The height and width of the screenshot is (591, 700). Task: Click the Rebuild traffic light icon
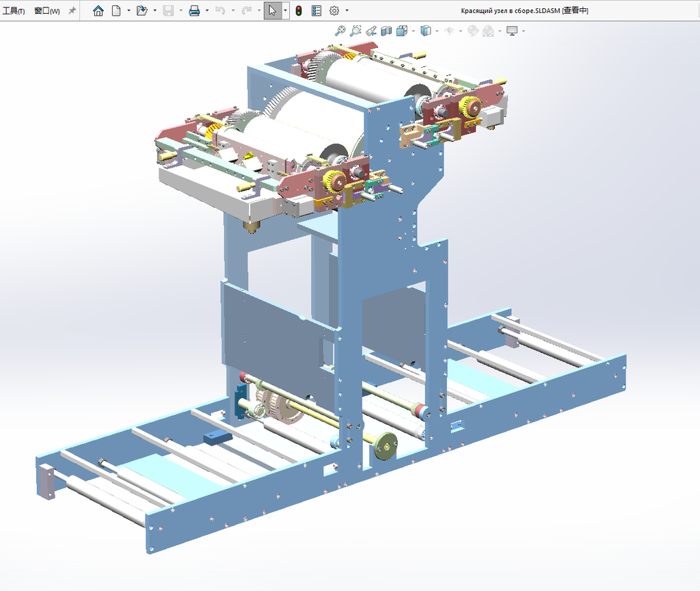tap(299, 11)
